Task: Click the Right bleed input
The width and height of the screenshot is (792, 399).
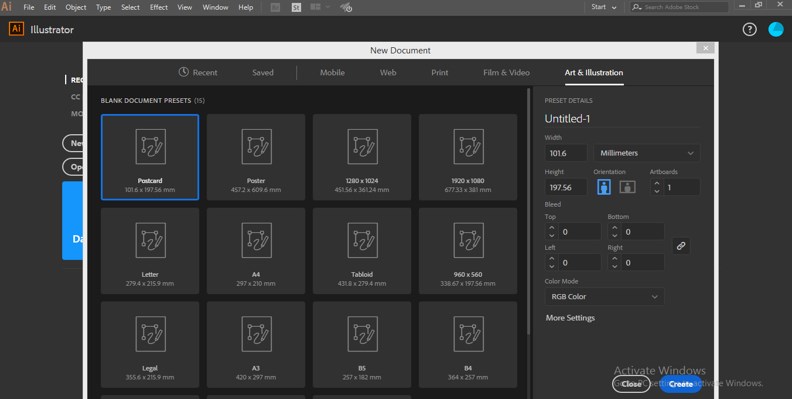Action: click(x=642, y=263)
